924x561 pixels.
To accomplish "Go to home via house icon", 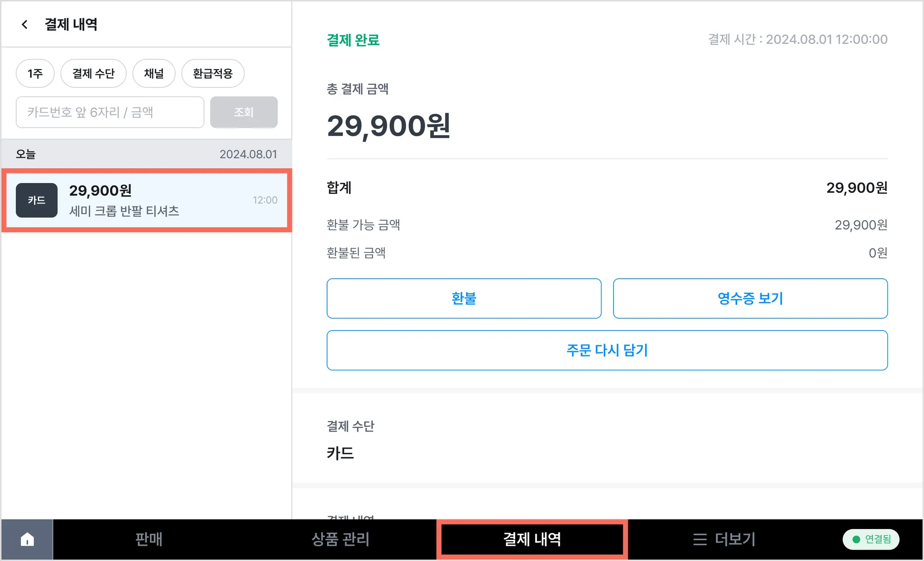I will tap(28, 539).
